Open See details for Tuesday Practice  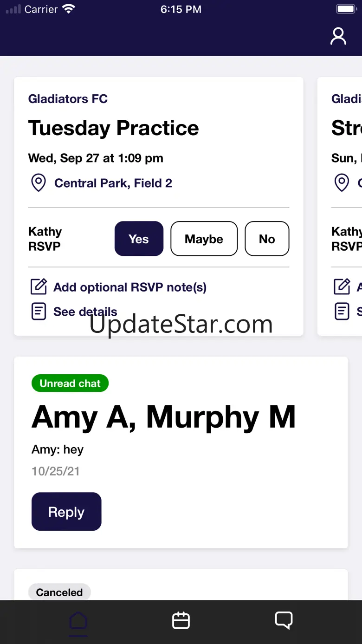point(85,312)
